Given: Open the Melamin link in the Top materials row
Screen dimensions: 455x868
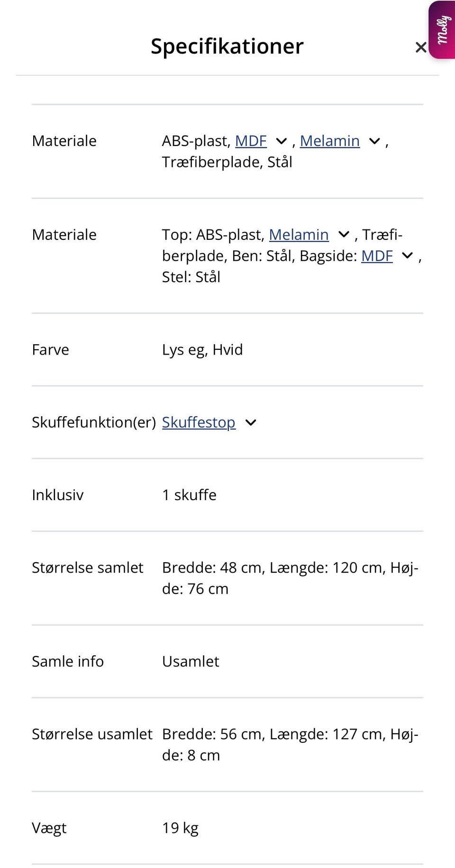Looking at the screenshot, I should (x=299, y=235).
